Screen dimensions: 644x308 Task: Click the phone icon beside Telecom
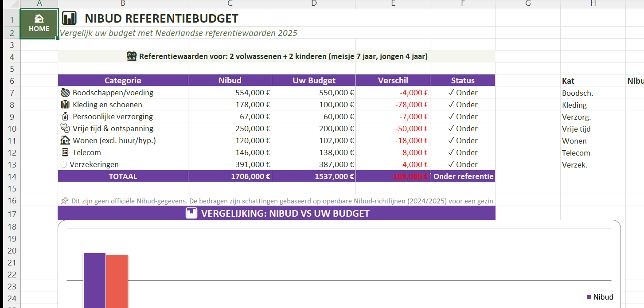(x=65, y=152)
